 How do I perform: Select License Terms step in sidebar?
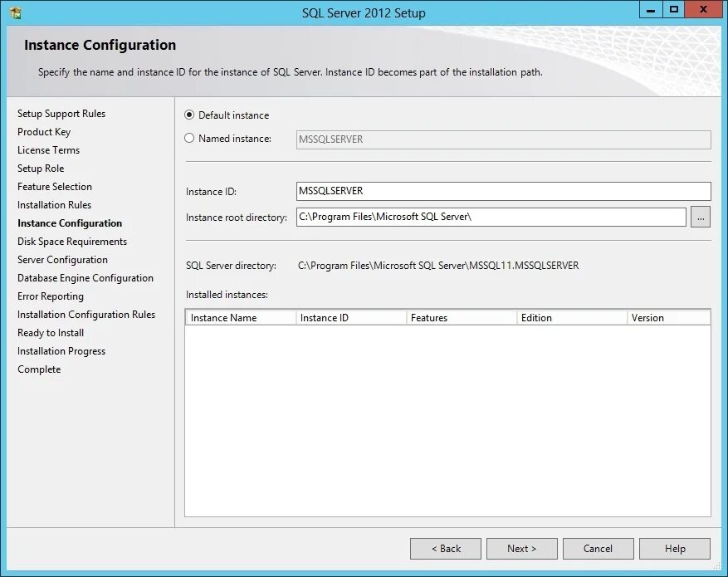point(48,150)
